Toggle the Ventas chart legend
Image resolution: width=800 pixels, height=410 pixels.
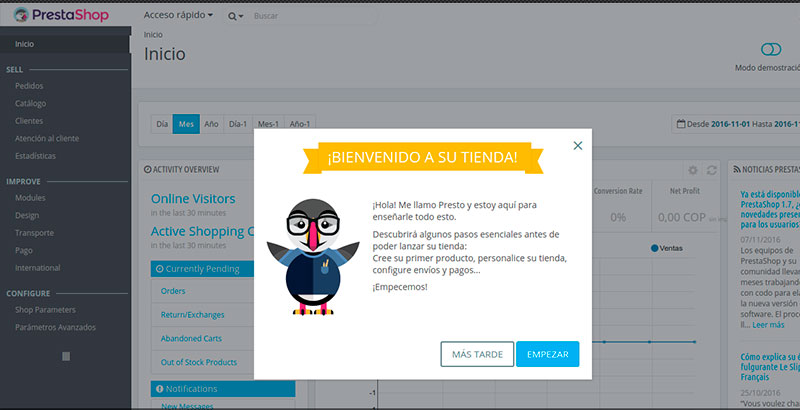click(667, 248)
